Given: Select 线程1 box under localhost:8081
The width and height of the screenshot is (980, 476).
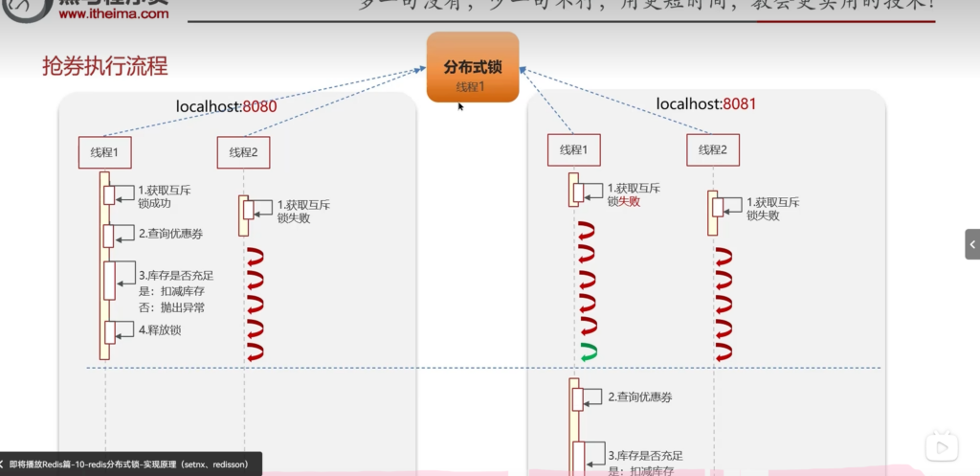Looking at the screenshot, I should click(x=573, y=149).
